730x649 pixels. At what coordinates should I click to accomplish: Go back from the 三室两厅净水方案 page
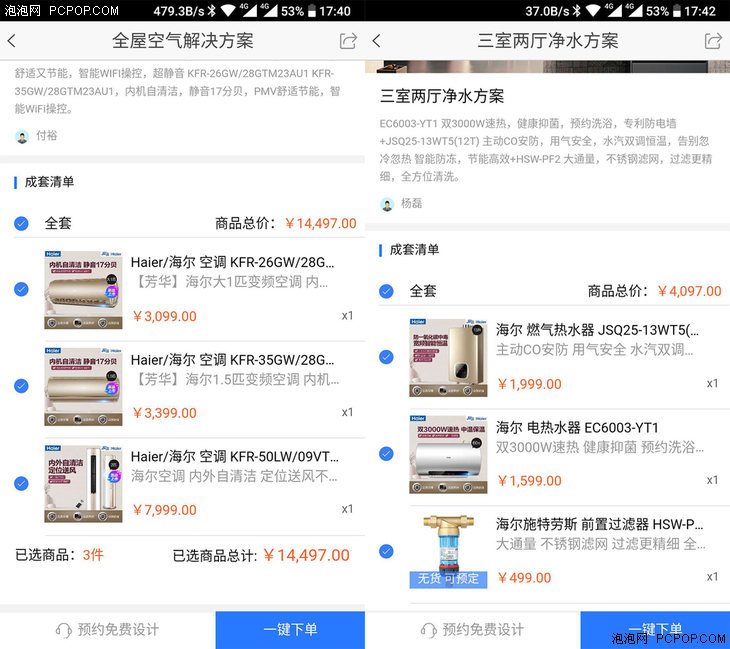point(377,41)
